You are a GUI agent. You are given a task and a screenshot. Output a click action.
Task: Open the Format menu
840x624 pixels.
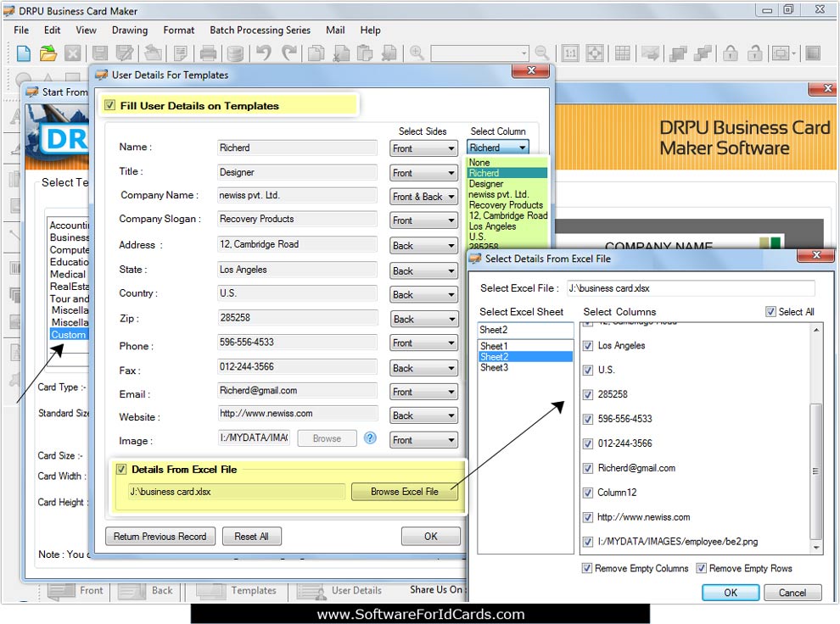[179, 30]
